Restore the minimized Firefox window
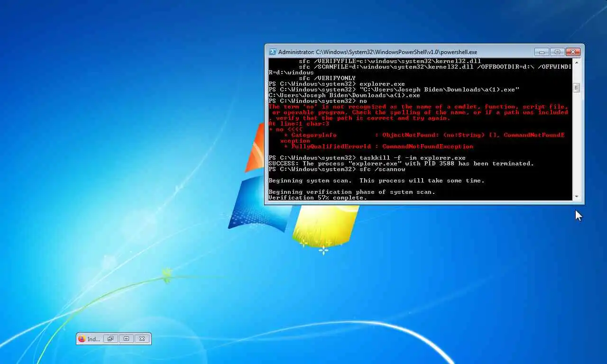 click(x=110, y=339)
